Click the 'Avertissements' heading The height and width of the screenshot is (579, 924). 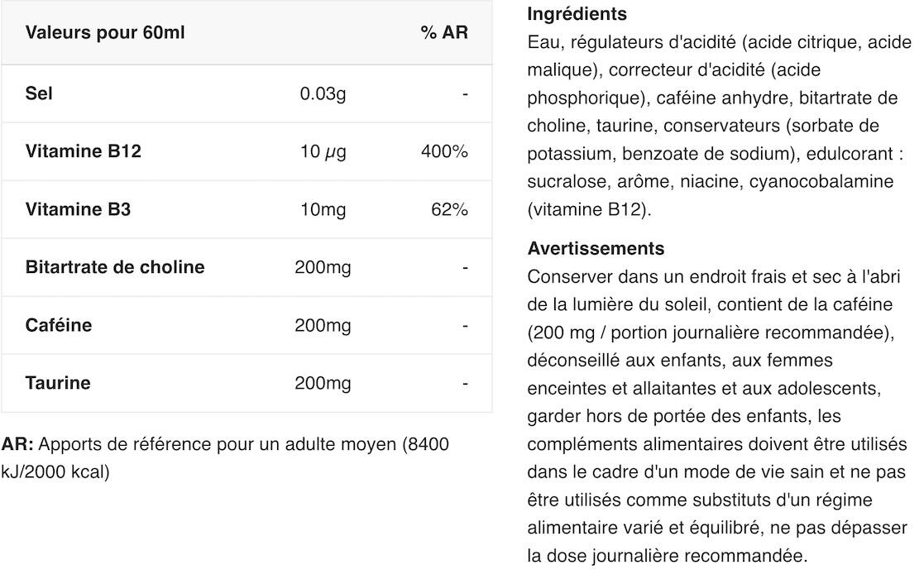pos(596,248)
